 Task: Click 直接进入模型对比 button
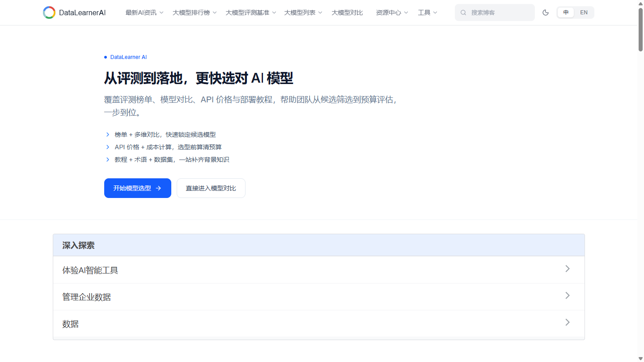[211, 188]
